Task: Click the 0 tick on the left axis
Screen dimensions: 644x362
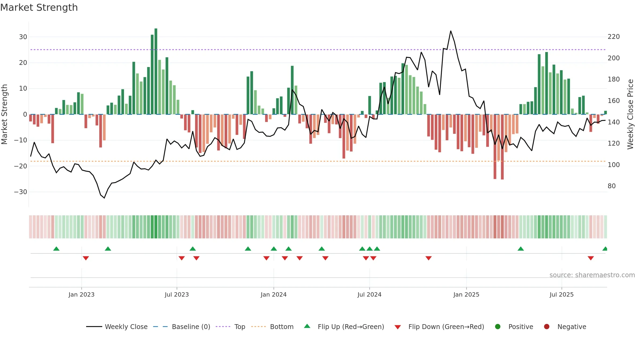Action: [x=25, y=114]
